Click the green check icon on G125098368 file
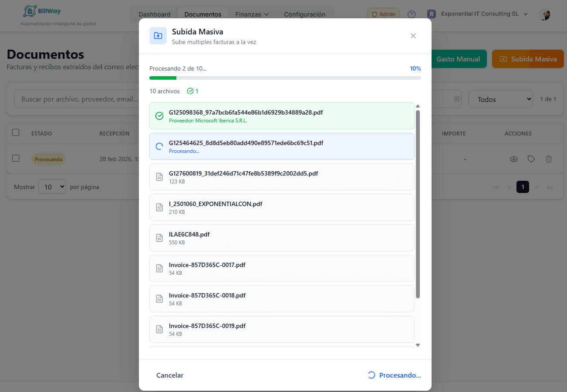Image resolution: width=567 pixels, height=392 pixels. coord(159,116)
